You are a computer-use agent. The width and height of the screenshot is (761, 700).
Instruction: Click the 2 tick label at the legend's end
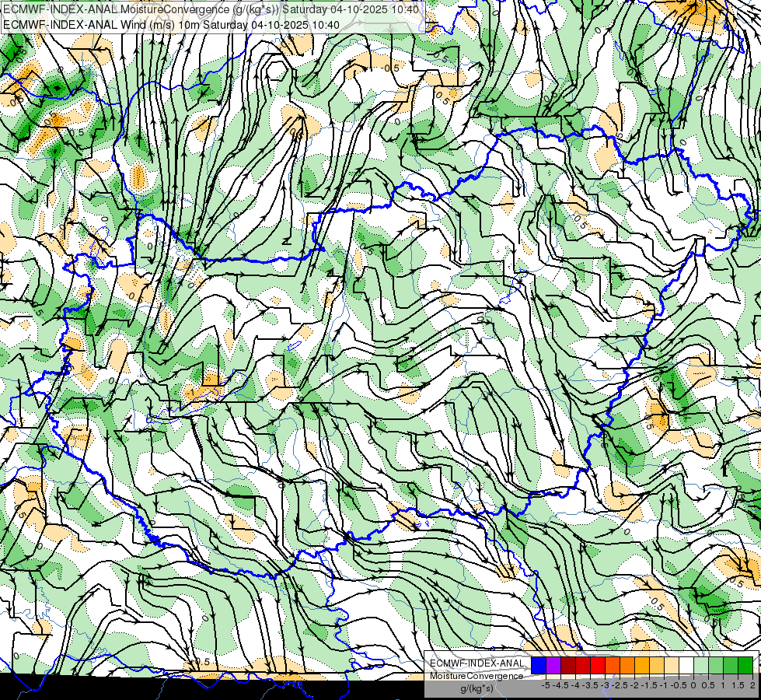(x=752, y=685)
